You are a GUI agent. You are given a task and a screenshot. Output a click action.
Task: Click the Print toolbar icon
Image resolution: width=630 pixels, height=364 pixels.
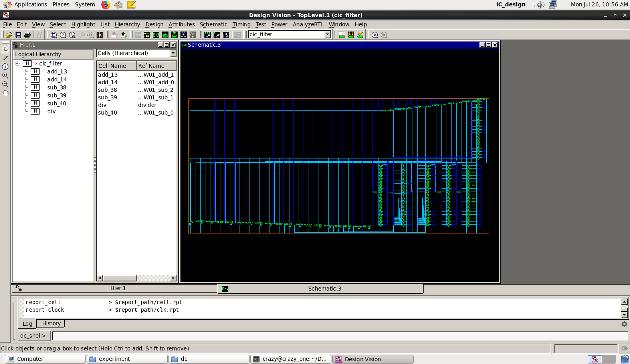(28, 35)
